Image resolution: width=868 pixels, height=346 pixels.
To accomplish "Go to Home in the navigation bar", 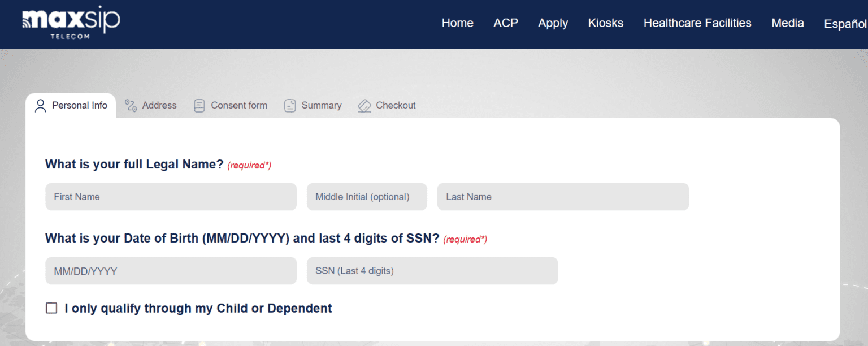I will [x=457, y=23].
